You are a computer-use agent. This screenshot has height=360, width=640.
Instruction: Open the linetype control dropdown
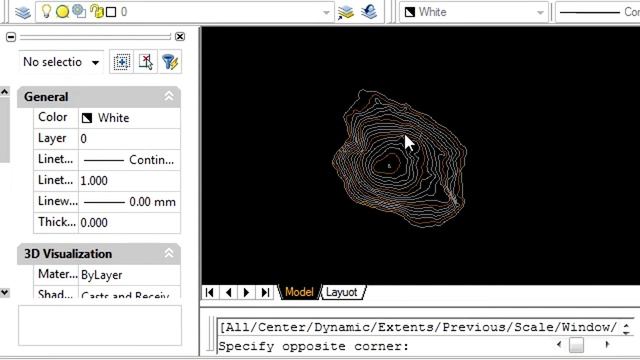(598, 12)
